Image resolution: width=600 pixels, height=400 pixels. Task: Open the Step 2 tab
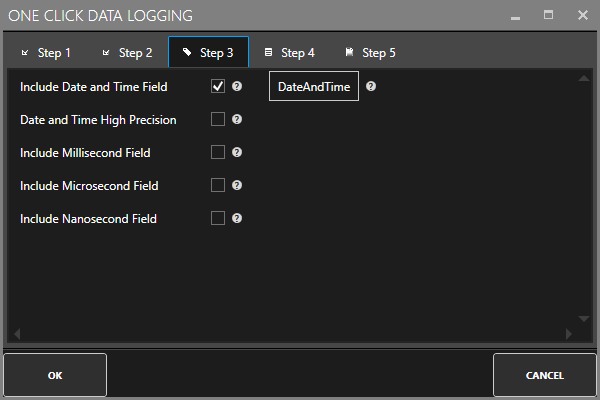(x=127, y=53)
